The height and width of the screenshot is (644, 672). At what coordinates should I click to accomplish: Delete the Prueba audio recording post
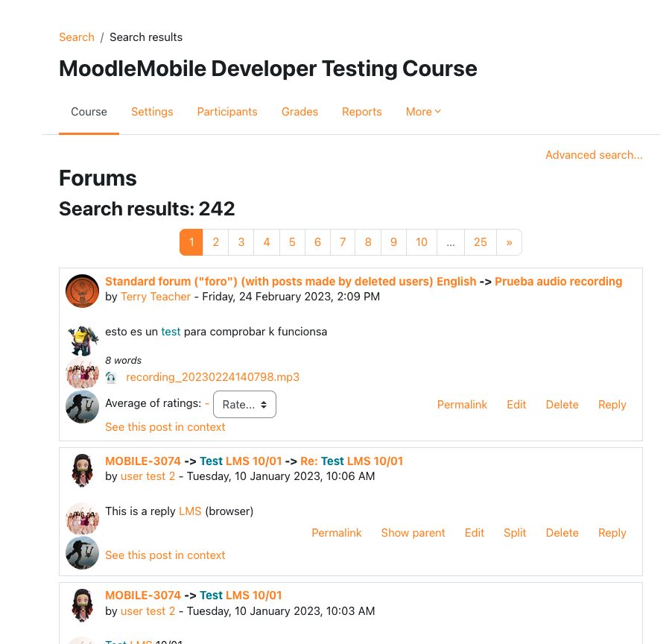562,405
